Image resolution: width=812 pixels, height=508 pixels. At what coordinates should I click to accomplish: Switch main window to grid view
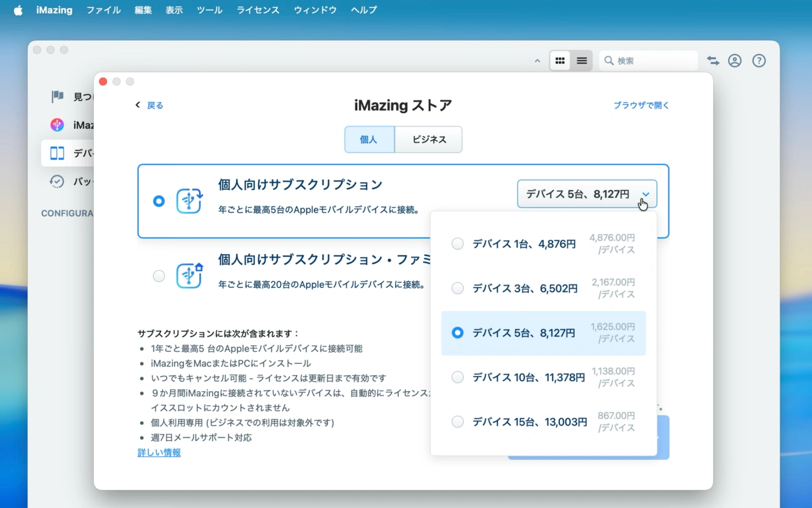pyautogui.click(x=560, y=61)
